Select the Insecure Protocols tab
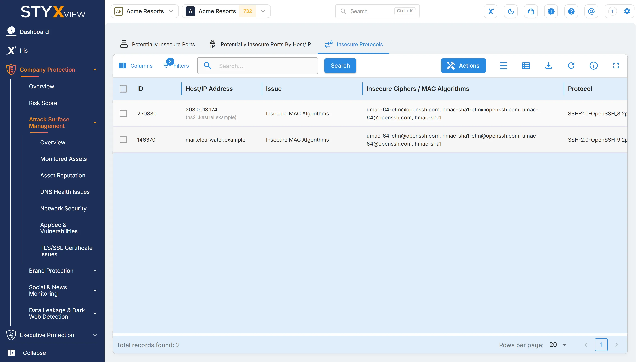This screenshot has height=362, width=644. 353,44
